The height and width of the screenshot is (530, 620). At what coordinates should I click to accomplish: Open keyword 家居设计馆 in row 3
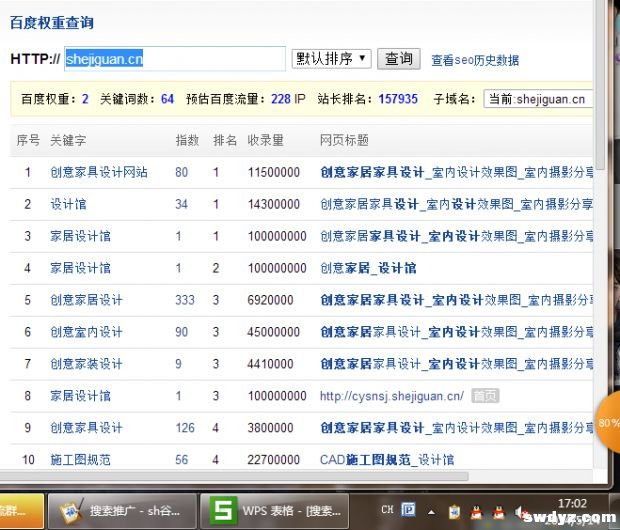pyautogui.click(x=80, y=237)
